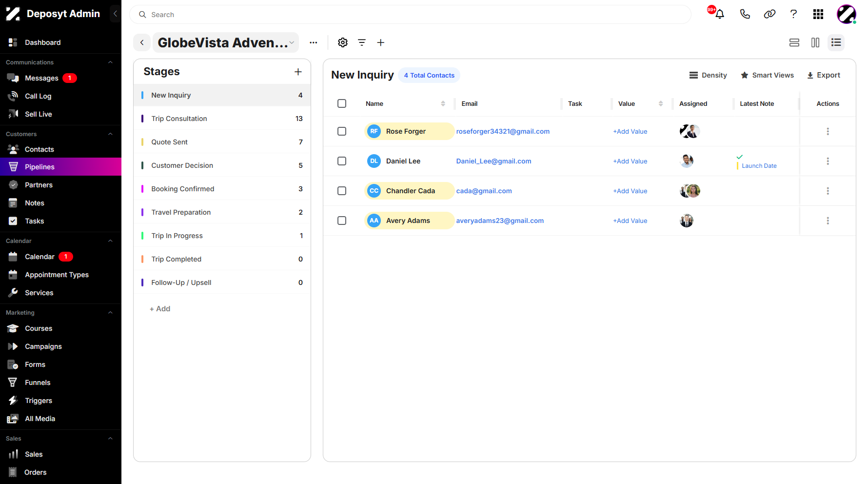Select Trip Consultation stage
The width and height of the screenshot is (868, 484).
tap(222, 119)
